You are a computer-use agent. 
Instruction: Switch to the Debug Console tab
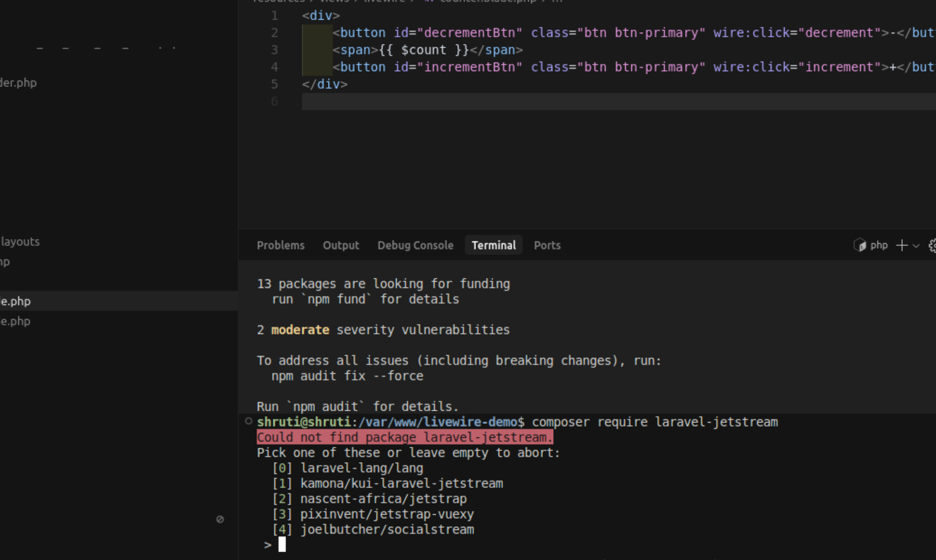coord(415,245)
